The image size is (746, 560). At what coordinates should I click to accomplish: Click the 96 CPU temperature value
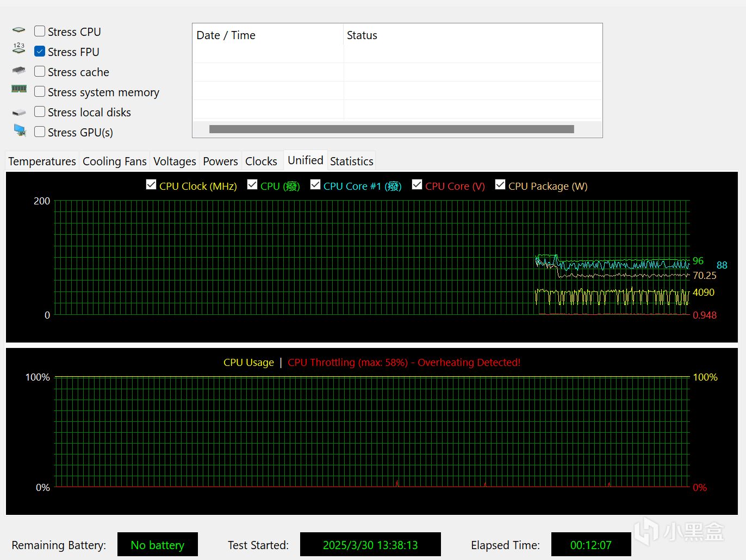click(698, 261)
